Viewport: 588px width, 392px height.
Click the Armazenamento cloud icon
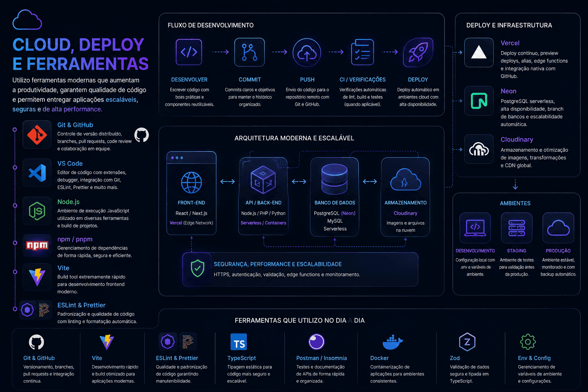pyautogui.click(x=405, y=180)
